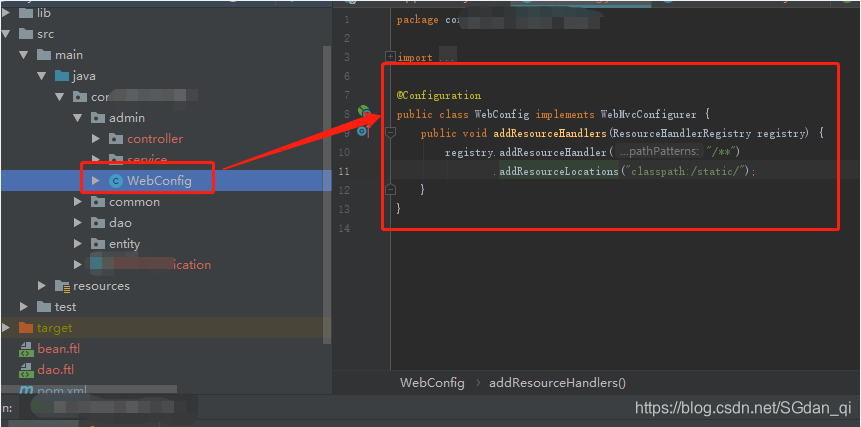Viewport: 861px width, 427px height.
Task: Click the main folder icon
Action: pyautogui.click(x=44, y=55)
